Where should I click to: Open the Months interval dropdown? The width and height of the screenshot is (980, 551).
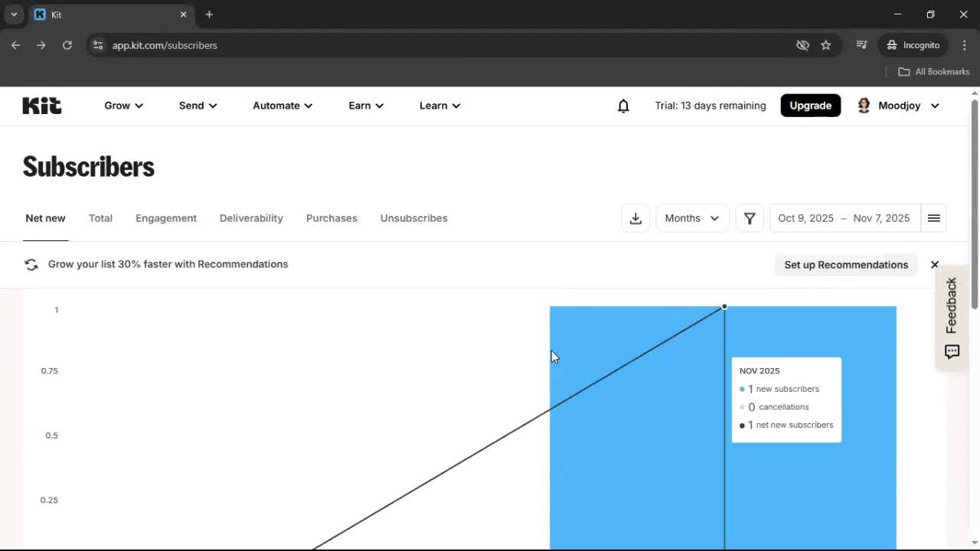pos(691,218)
